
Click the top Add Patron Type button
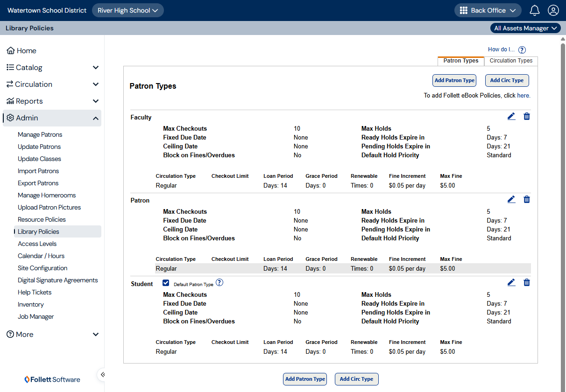click(x=454, y=80)
